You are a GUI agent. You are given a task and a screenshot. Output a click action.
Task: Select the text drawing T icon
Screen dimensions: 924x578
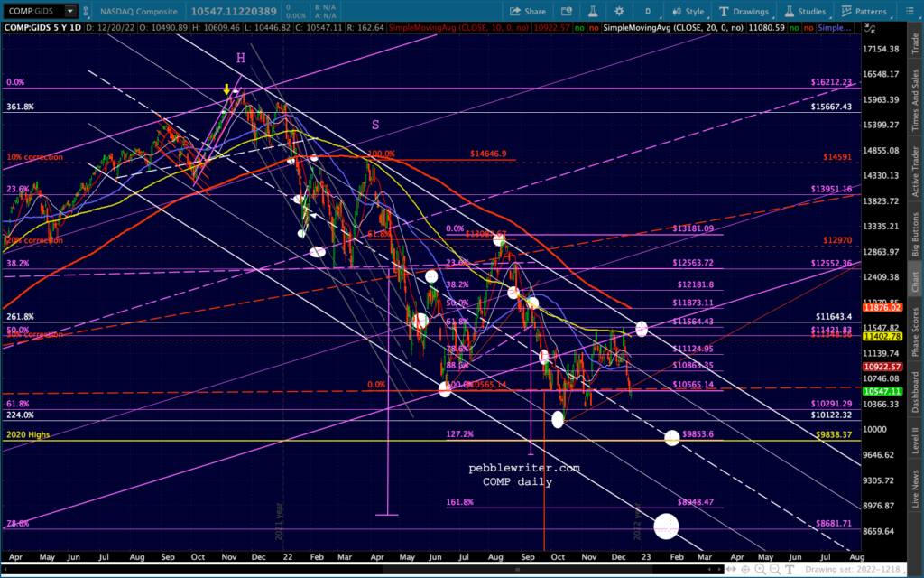[x=789, y=570]
